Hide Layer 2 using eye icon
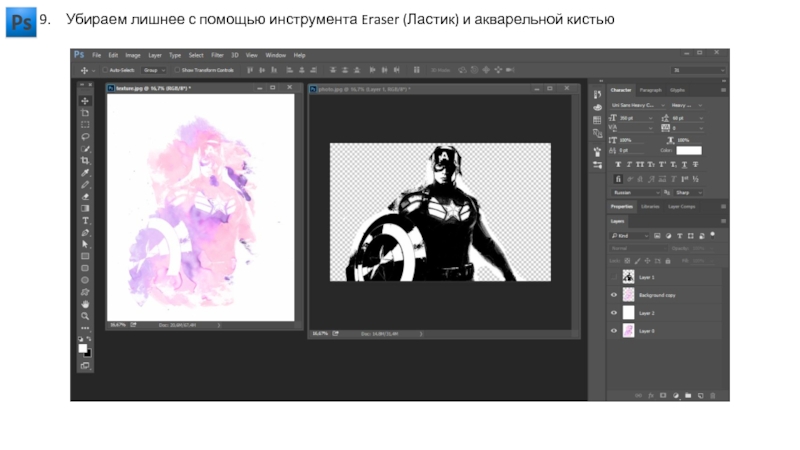Image resolution: width=800 pixels, height=450 pixels. click(x=614, y=313)
